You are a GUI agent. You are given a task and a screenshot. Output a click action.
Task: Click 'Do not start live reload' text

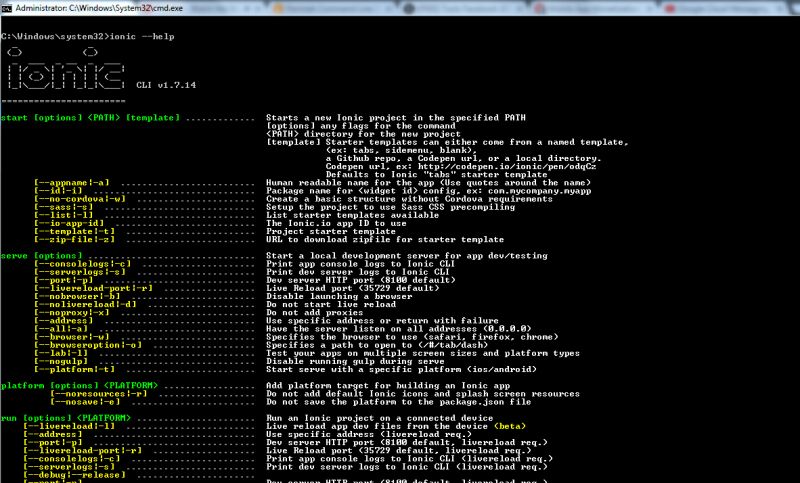[331, 304]
